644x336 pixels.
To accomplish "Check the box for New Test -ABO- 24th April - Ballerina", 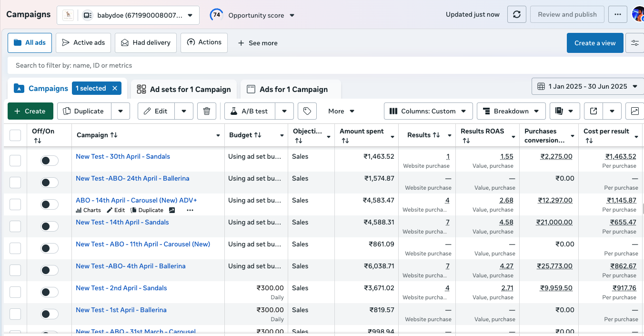I will click(x=15, y=183).
